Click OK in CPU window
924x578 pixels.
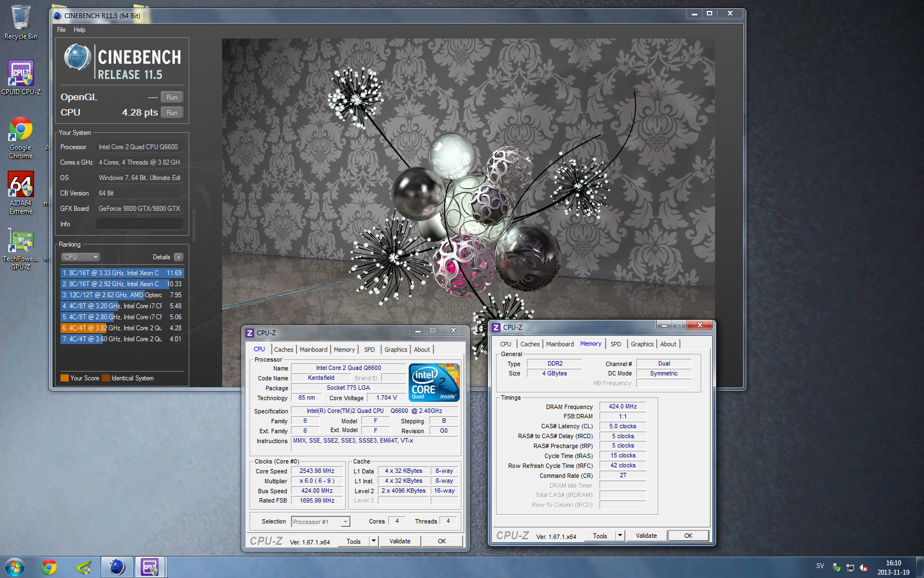click(x=442, y=541)
